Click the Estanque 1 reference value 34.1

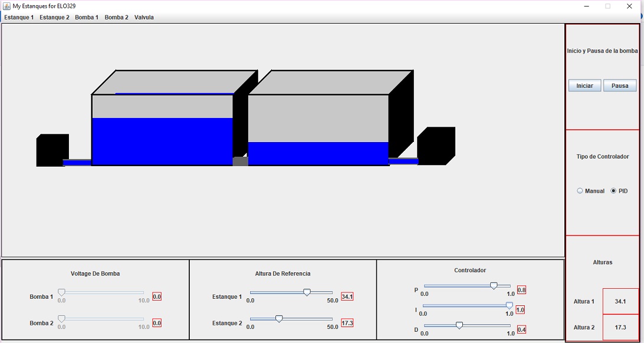pyautogui.click(x=347, y=296)
